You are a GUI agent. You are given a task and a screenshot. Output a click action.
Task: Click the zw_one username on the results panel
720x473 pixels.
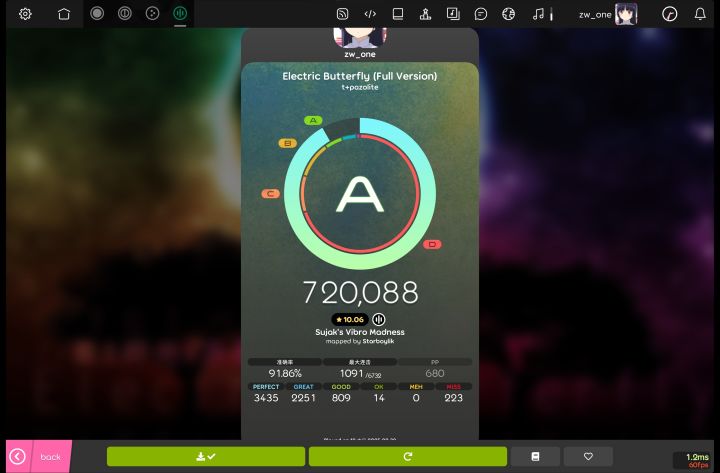pos(360,54)
